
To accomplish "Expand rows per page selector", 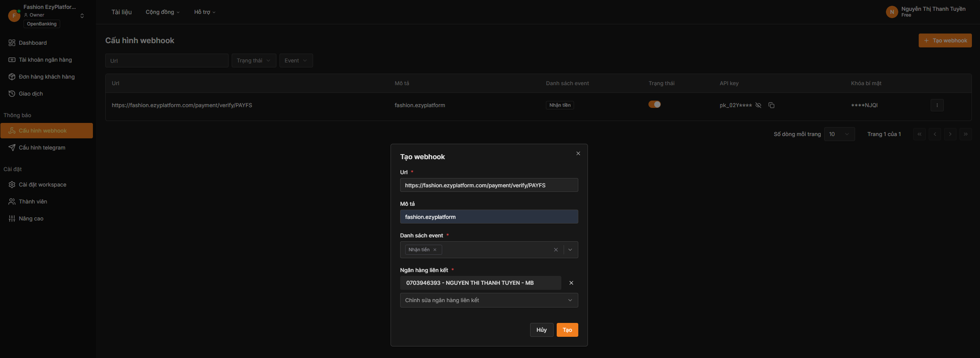I will 839,134.
